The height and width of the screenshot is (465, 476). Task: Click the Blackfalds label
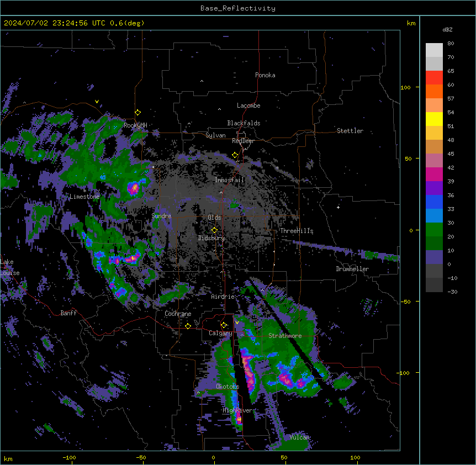244,123
